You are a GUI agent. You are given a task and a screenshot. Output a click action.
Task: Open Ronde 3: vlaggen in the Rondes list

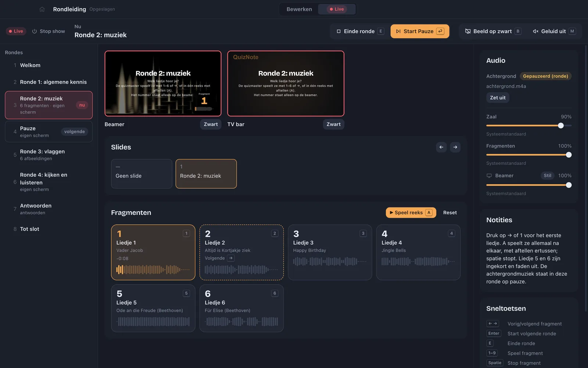pos(49,155)
